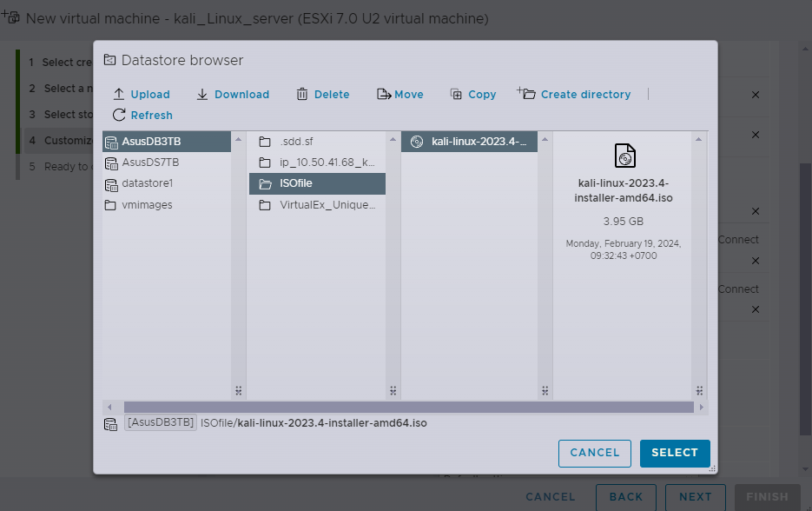Click the VirtualEx_Unique folder icon
Image resolution: width=812 pixels, height=511 pixels.
[x=265, y=205]
